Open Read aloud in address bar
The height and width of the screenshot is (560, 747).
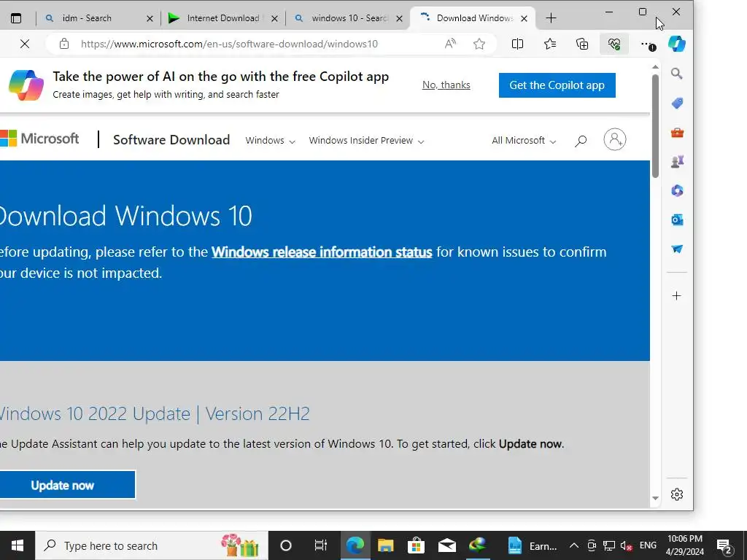(x=450, y=44)
